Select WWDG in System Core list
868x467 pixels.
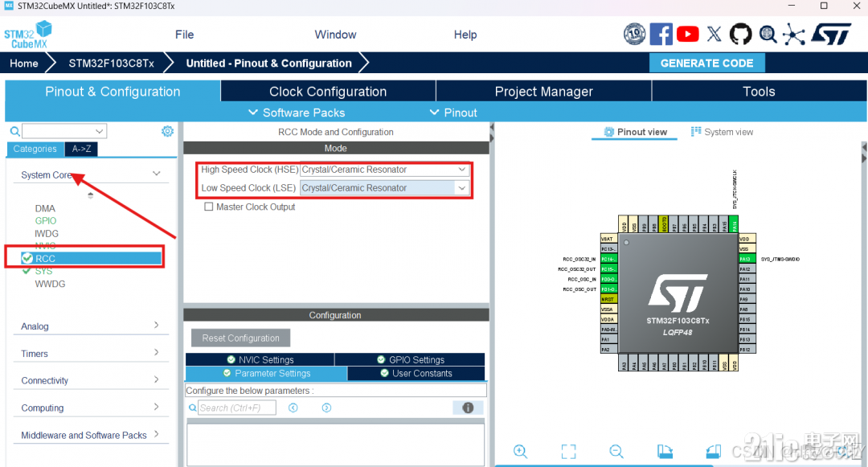tap(50, 284)
